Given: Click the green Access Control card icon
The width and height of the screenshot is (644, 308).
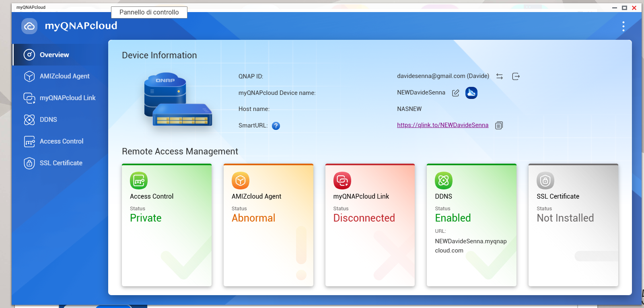Looking at the screenshot, I should click(139, 181).
